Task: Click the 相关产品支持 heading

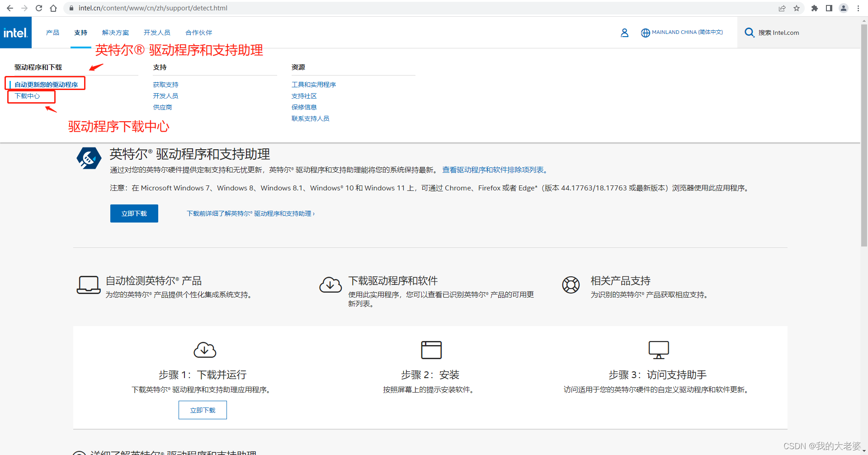Action: 620,280
